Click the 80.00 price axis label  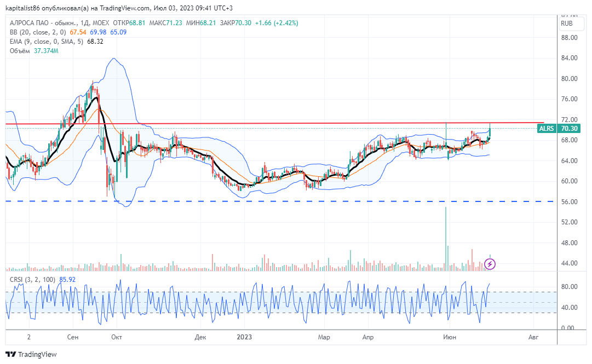[x=569, y=79]
